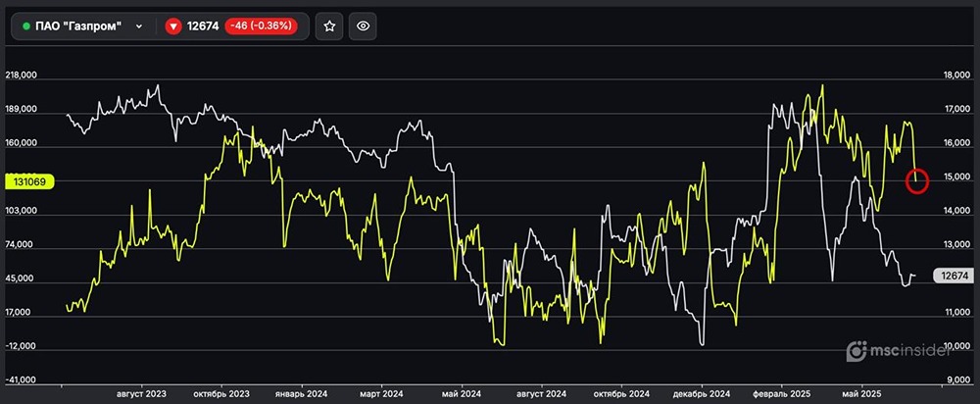
Task: Click 18,000 on the right price axis
Action: [956, 76]
